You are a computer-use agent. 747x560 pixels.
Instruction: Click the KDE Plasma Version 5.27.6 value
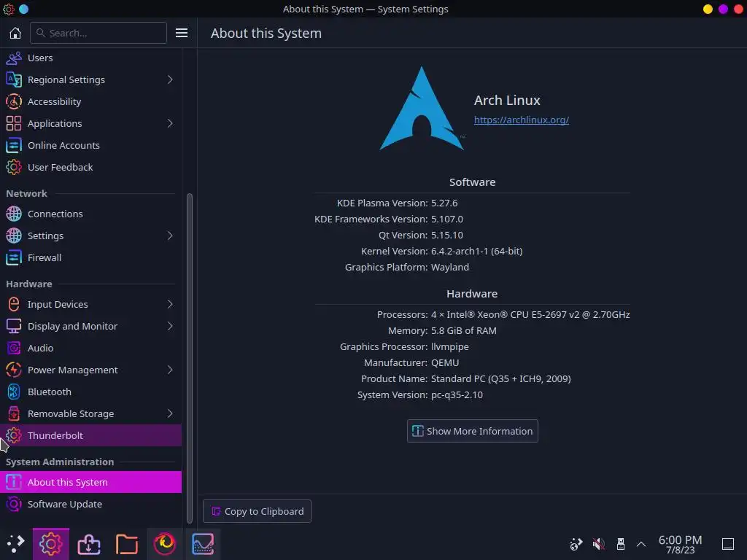tap(444, 203)
